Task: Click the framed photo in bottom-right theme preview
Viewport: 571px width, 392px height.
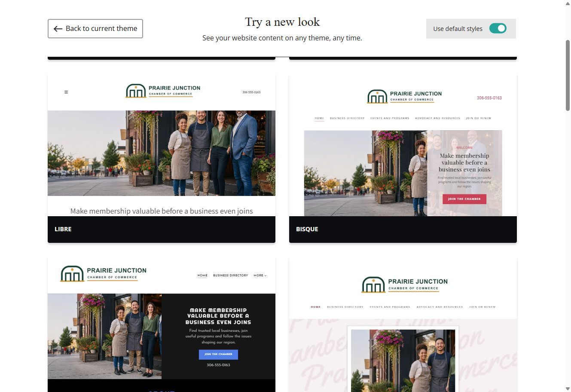Action: click(x=403, y=360)
